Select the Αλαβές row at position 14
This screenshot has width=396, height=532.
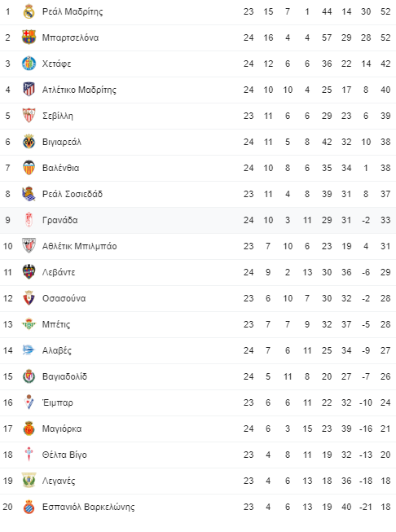(x=198, y=350)
